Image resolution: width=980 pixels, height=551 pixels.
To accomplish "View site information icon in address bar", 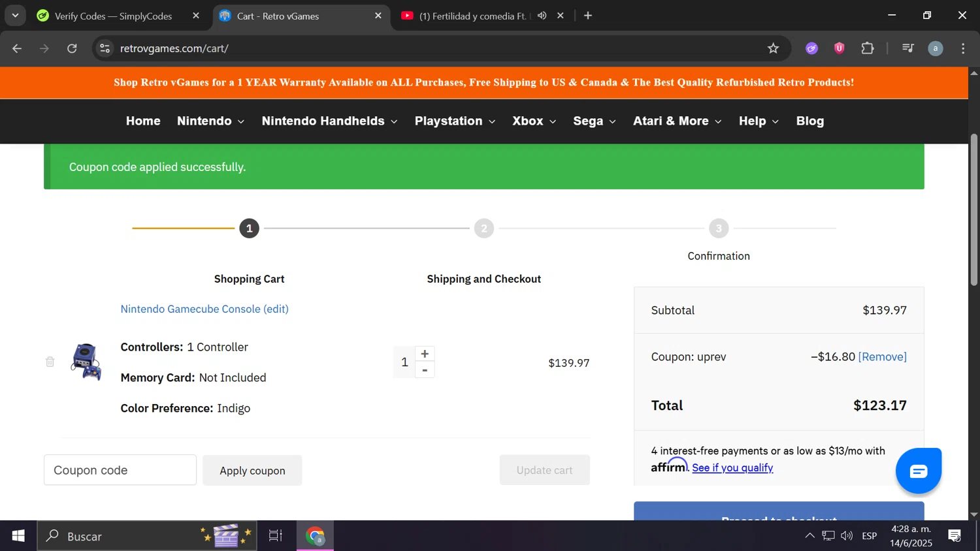I will (105, 48).
